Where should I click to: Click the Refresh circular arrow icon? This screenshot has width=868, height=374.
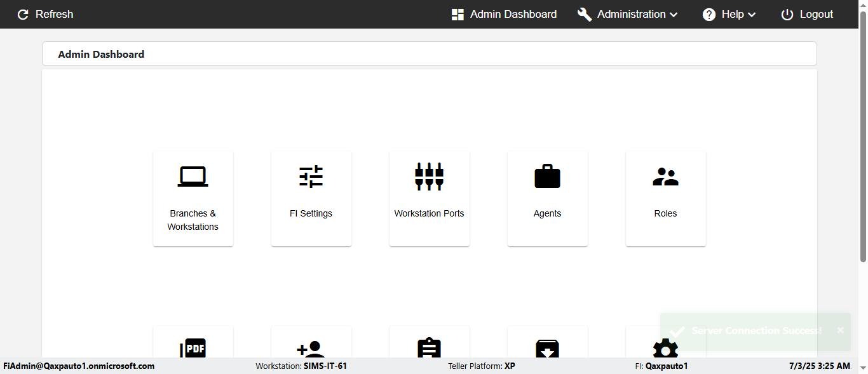click(23, 14)
